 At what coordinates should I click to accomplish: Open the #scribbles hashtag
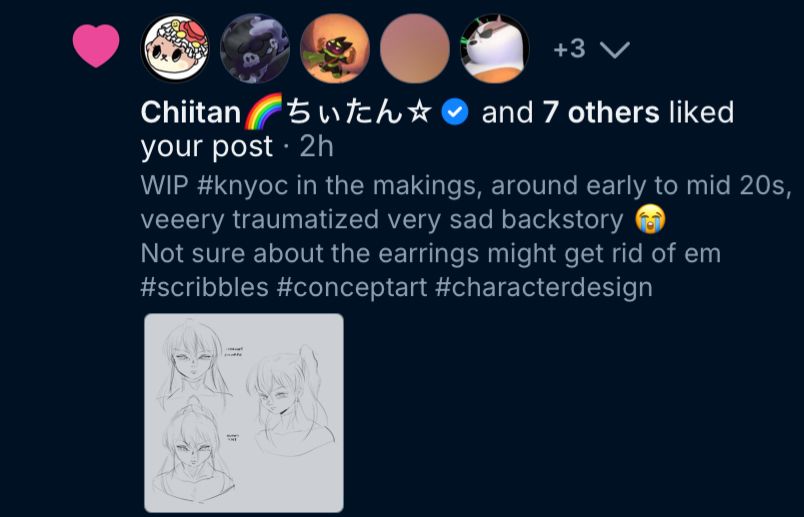click(205, 287)
